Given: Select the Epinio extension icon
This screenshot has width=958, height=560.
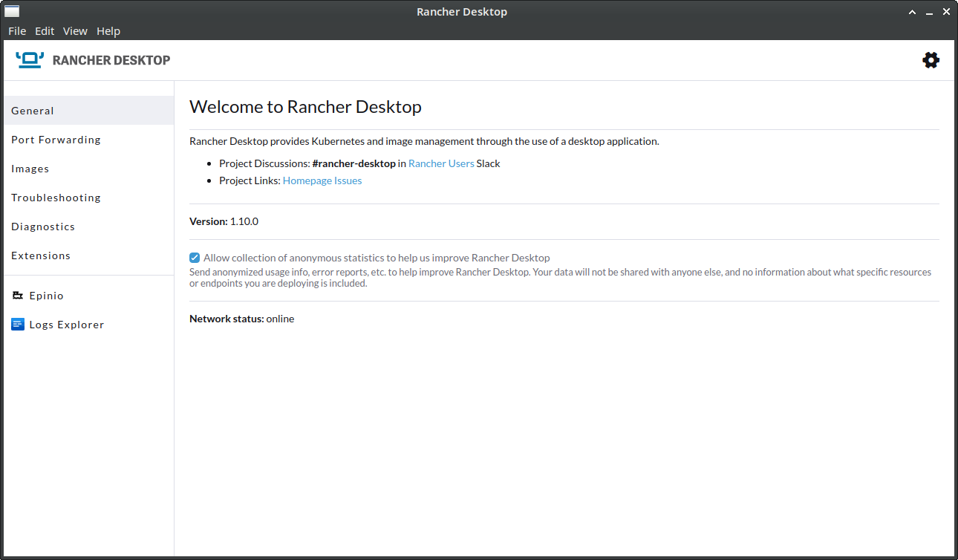Looking at the screenshot, I should pyautogui.click(x=18, y=295).
